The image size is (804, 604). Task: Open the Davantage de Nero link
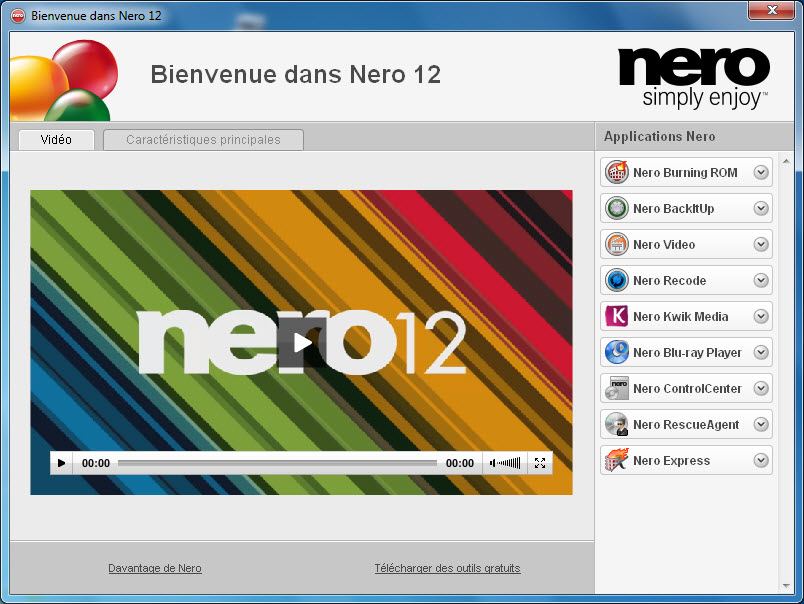coord(155,568)
